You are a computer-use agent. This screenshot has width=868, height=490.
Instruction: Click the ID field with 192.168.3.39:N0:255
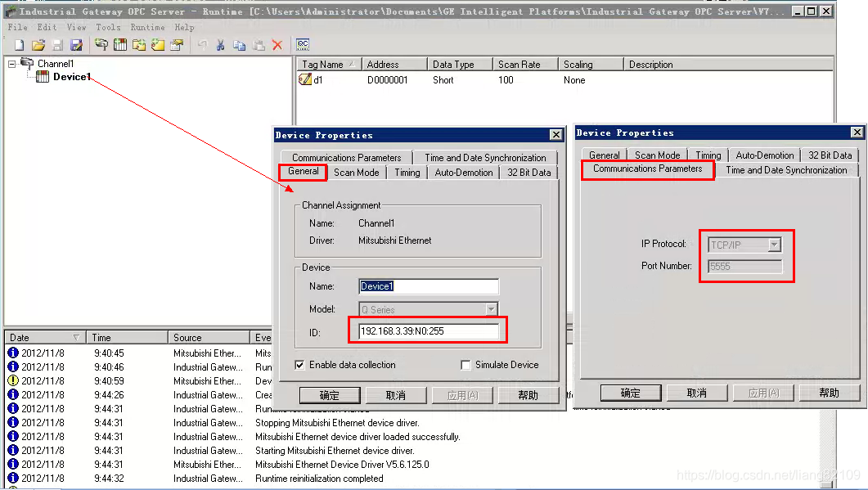point(429,331)
